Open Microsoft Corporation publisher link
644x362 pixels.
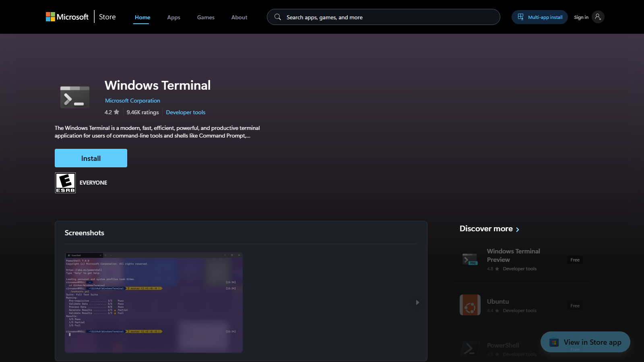click(x=132, y=101)
